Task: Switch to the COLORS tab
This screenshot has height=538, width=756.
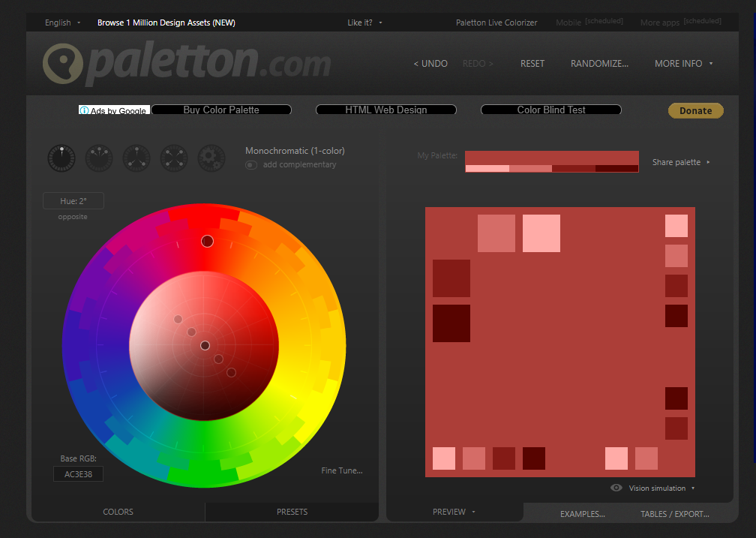Action: point(118,512)
